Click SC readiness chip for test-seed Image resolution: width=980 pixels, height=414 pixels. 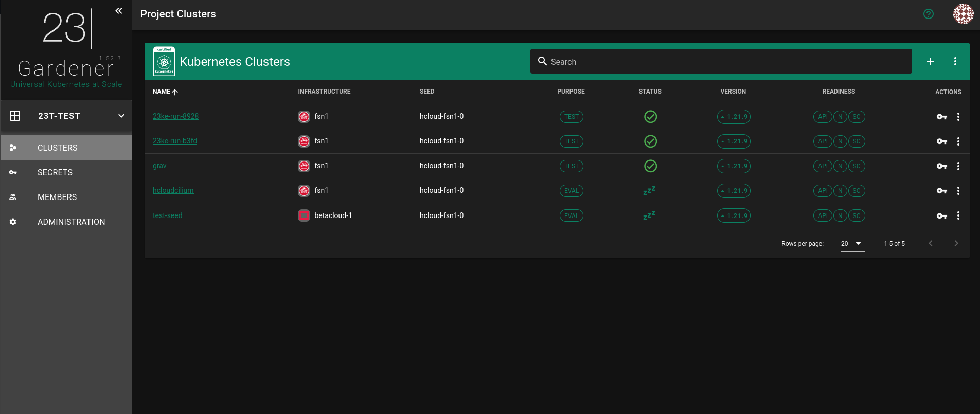pyautogui.click(x=857, y=216)
